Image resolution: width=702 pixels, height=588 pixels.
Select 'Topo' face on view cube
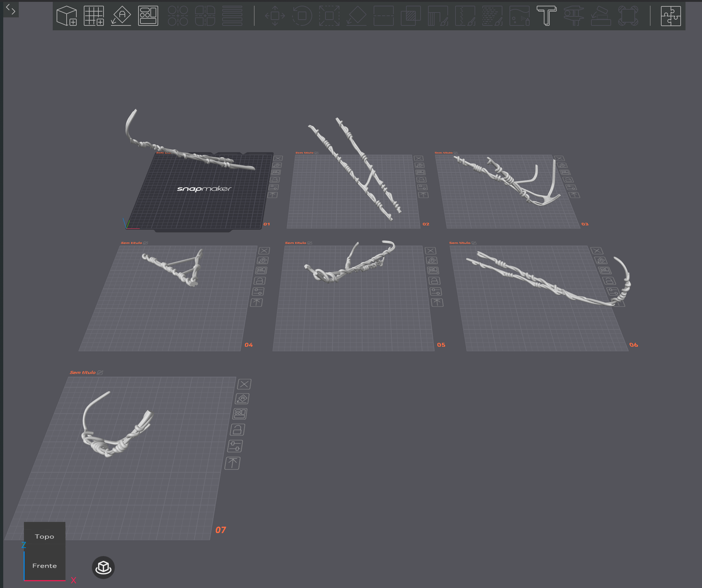[45, 536]
